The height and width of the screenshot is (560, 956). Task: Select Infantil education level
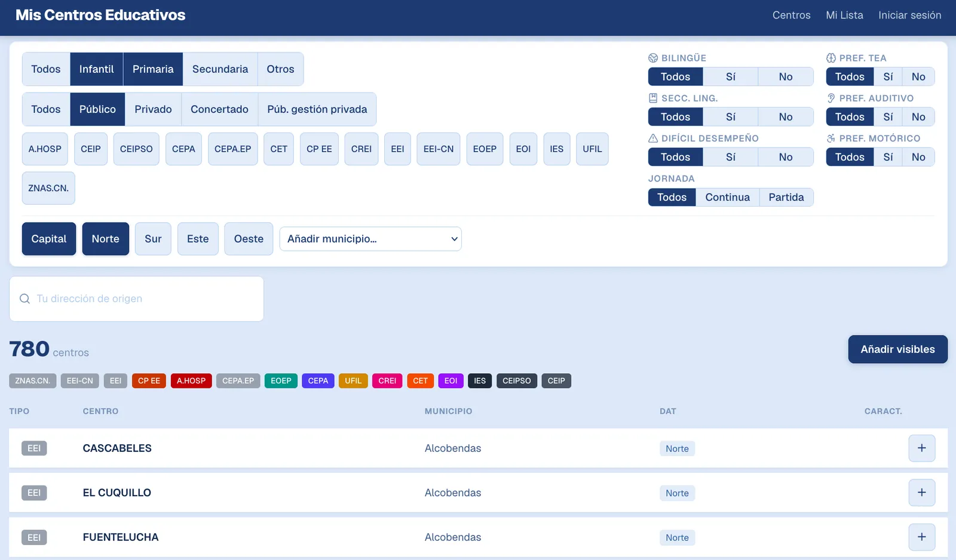pos(97,69)
